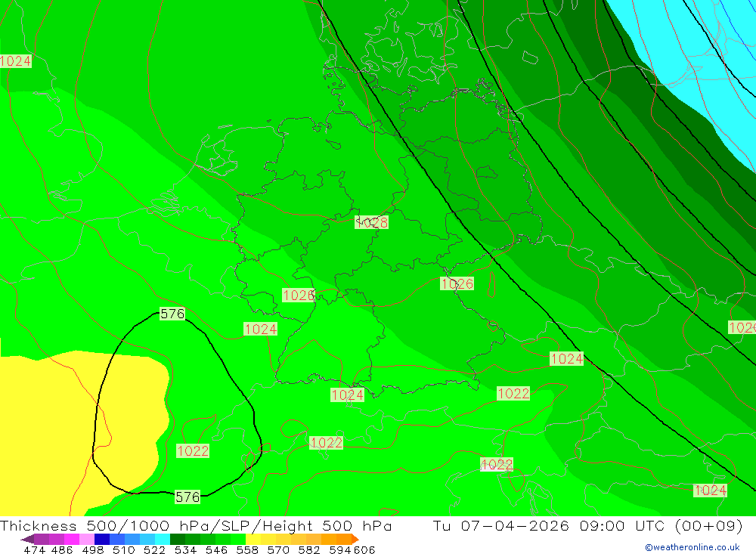Click the 1028 pressure label over Germany

point(371,222)
